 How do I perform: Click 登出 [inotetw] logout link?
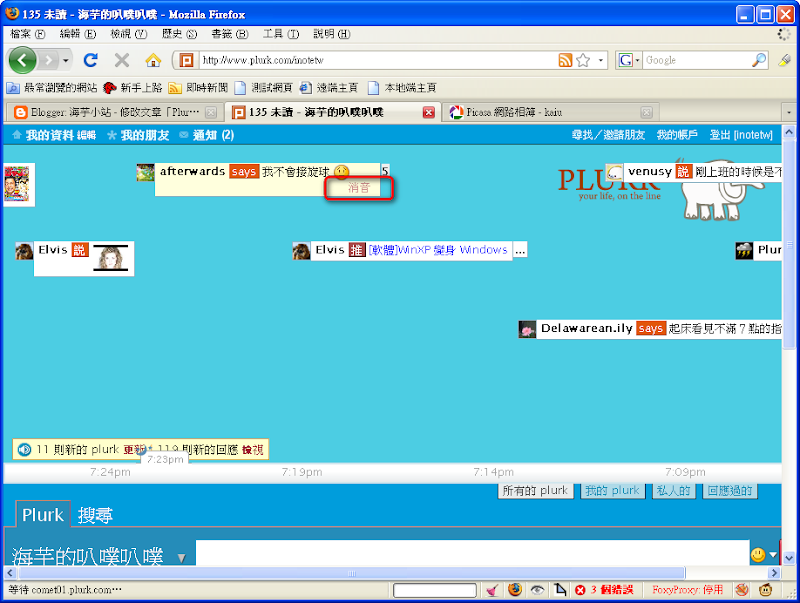(741, 135)
